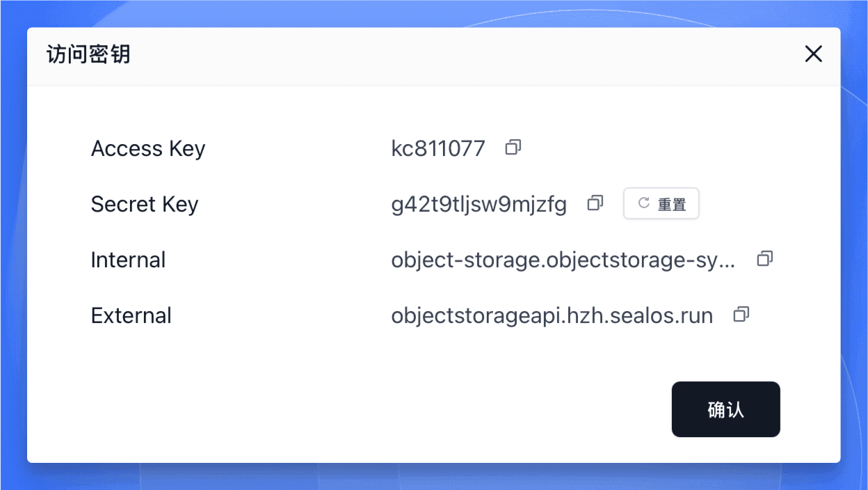Click the 访问密钥 dialog title
This screenshot has height=490, width=868.
coord(88,54)
